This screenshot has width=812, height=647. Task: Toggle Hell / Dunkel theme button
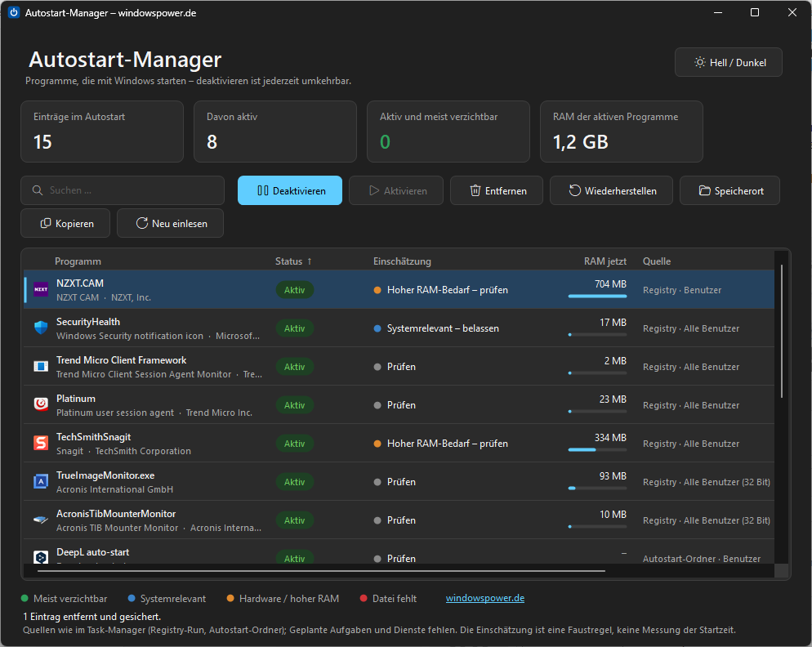point(728,62)
